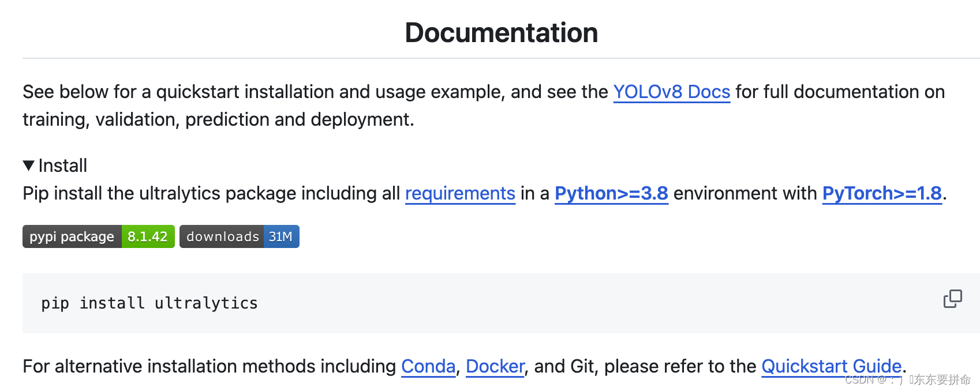Screen dimensions: 980x391
Task: Open the requirements link
Action: click(x=459, y=193)
